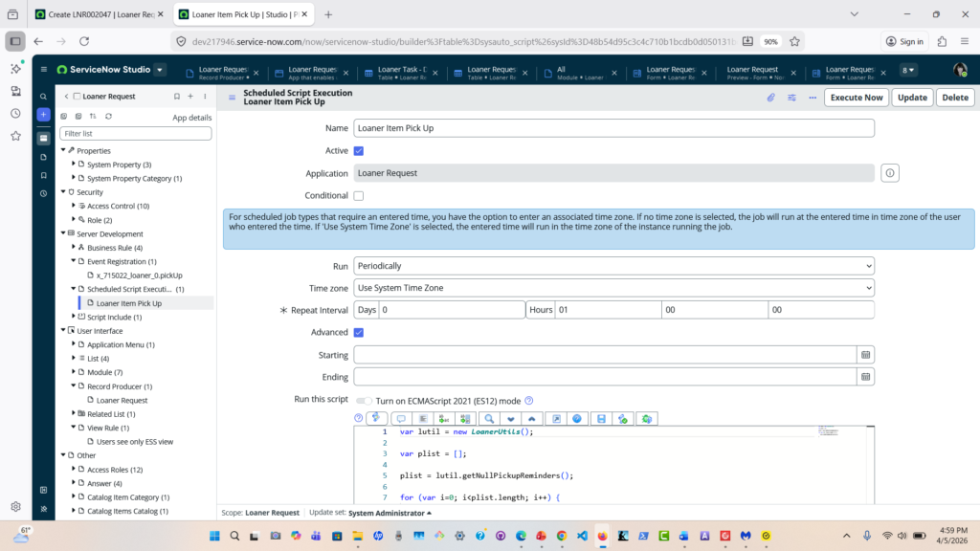Screen dimensions: 980x551
Task: Open the personalize form settings icon
Action: tap(791, 98)
